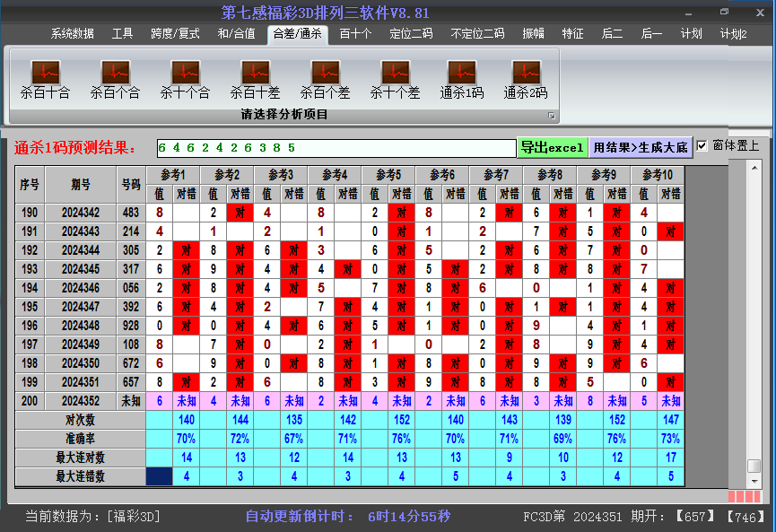The height and width of the screenshot is (532, 776).
Task: Open the 杀百十差 analysis icon
Action: (x=255, y=80)
